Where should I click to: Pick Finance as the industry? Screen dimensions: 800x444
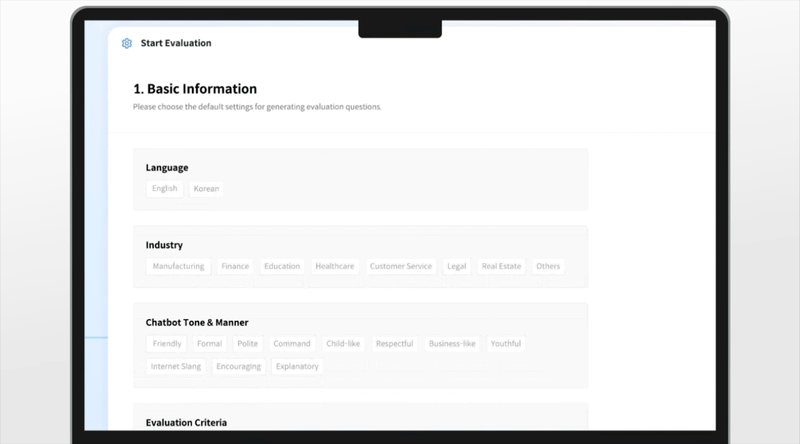[235, 266]
